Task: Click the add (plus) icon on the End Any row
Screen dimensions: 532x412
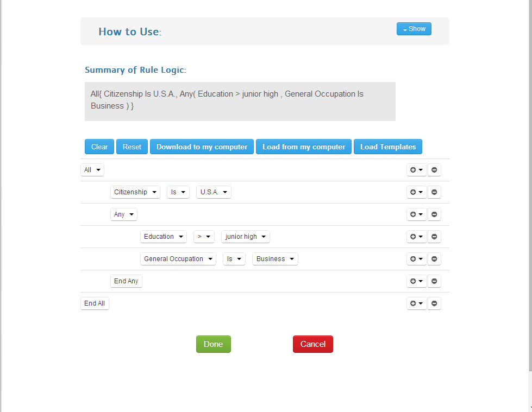Action: coord(416,281)
